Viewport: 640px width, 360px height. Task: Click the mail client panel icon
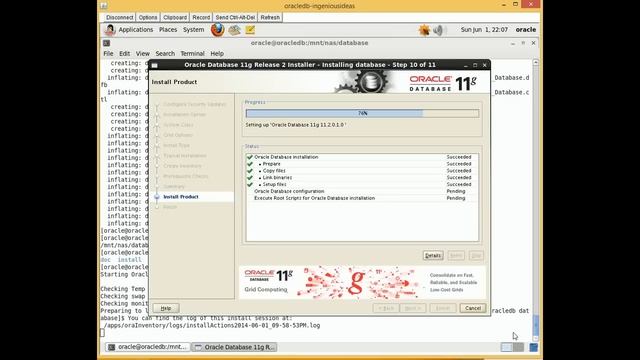pyautogui.click(x=234, y=30)
